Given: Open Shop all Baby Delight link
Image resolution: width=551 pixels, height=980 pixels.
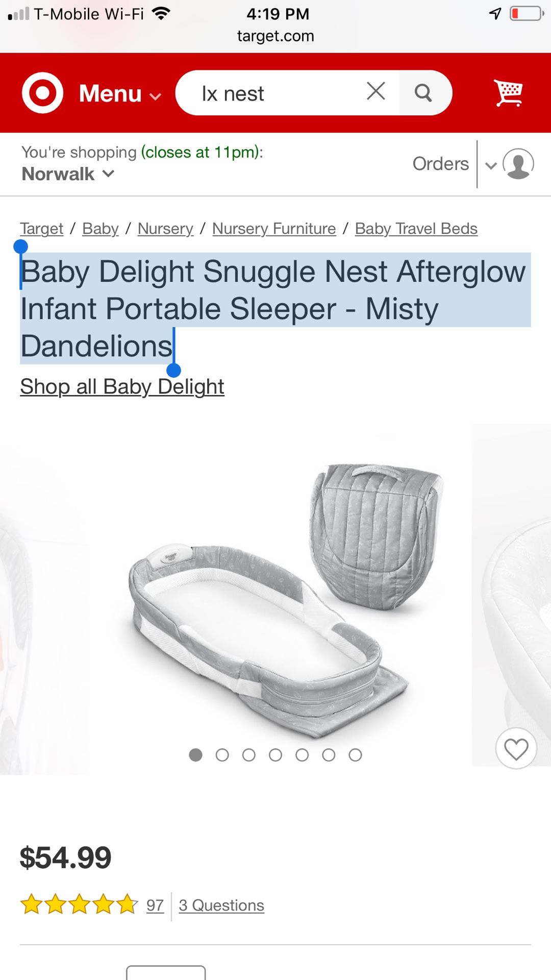Looking at the screenshot, I should point(122,387).
